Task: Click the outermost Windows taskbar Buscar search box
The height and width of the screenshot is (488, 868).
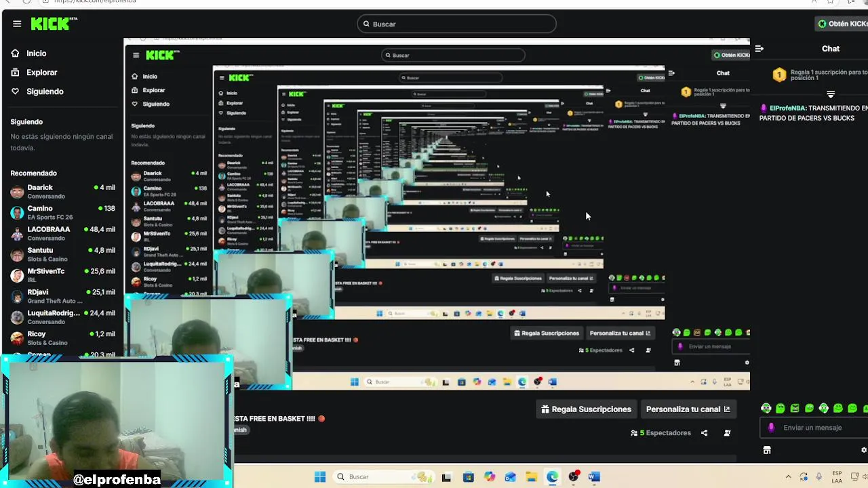Action: coord(383,476)
